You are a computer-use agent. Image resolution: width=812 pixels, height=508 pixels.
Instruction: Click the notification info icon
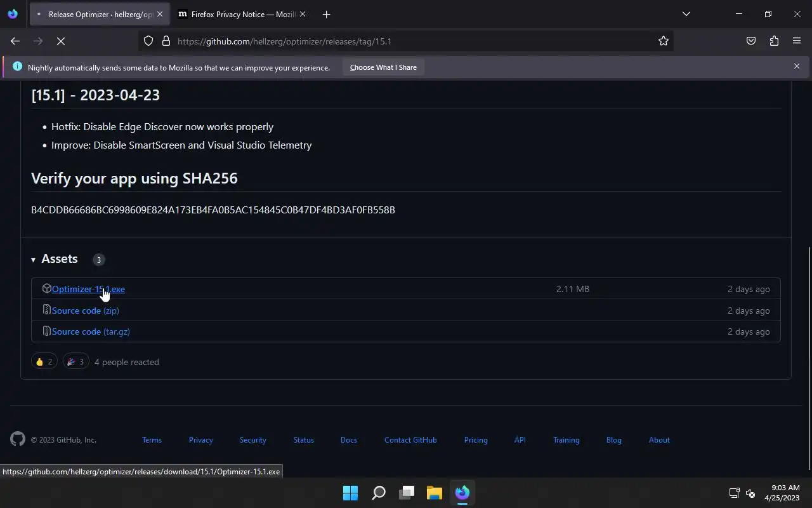coord(17,67)
